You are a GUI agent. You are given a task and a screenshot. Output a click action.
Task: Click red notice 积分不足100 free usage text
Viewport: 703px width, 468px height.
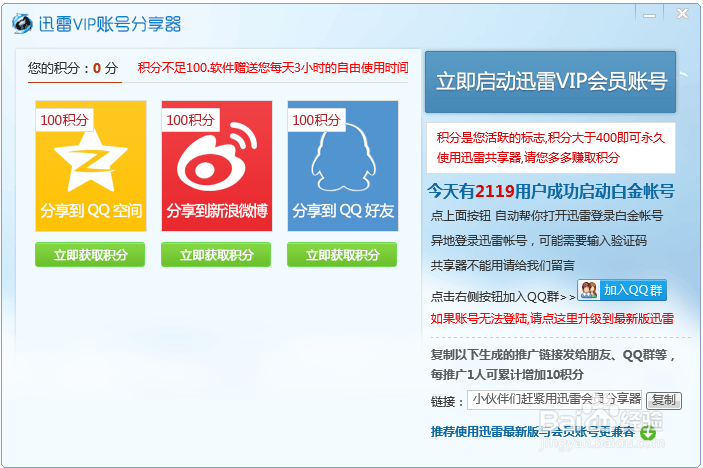point(273,68)
